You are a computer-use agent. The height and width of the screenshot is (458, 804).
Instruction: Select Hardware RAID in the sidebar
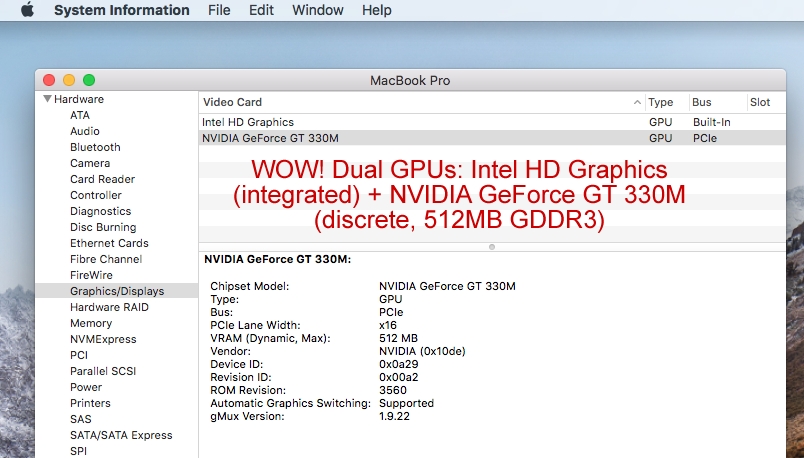click(109, 307)
